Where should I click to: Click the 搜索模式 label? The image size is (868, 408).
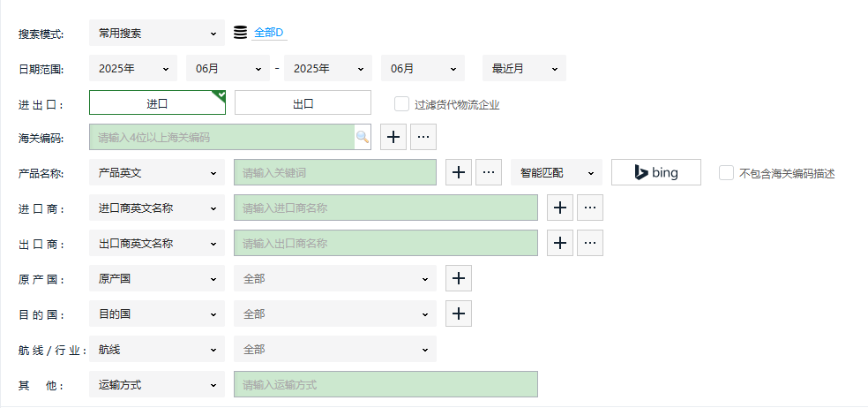coord(41,34)
